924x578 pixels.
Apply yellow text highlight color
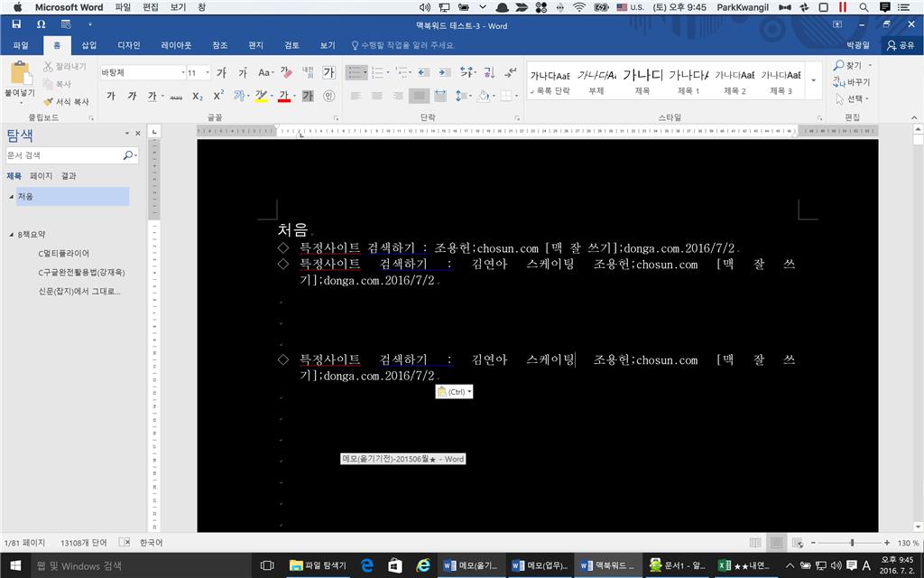(261, 96)
